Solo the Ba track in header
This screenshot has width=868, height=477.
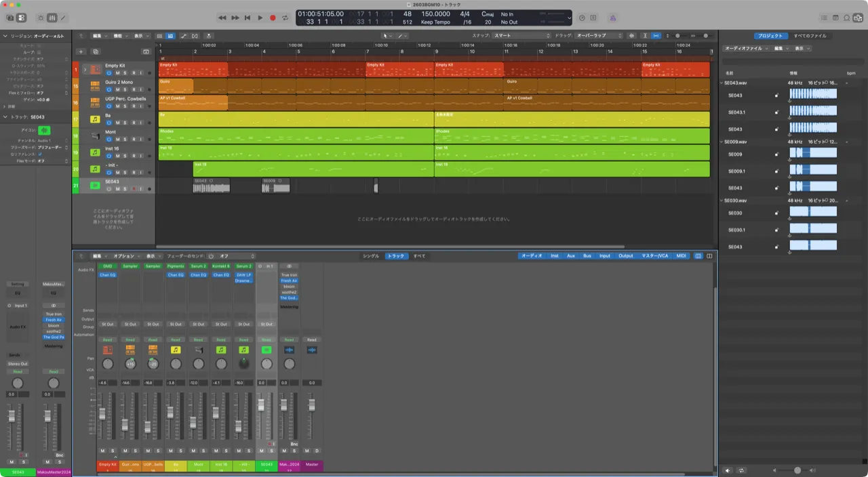coord(125,123)
